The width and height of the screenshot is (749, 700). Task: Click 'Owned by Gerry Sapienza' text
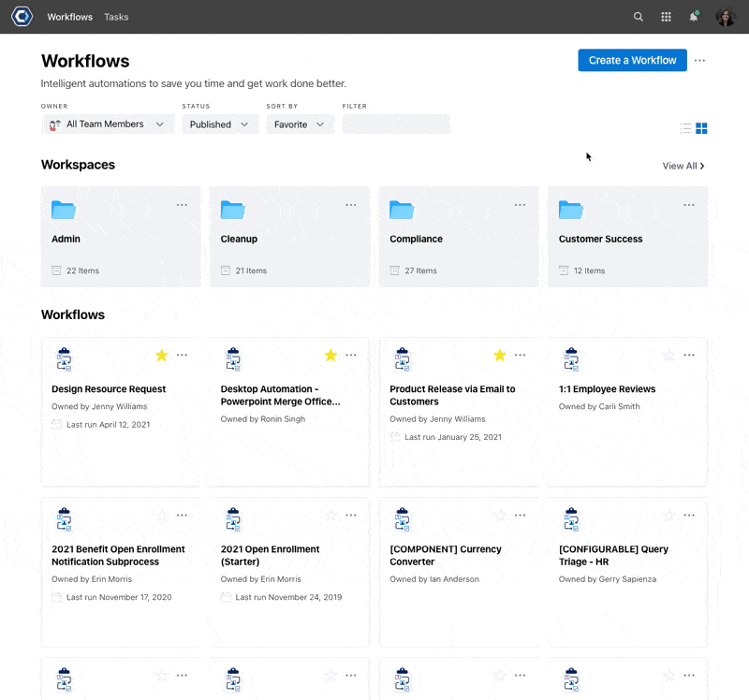(x=607, y=579)
